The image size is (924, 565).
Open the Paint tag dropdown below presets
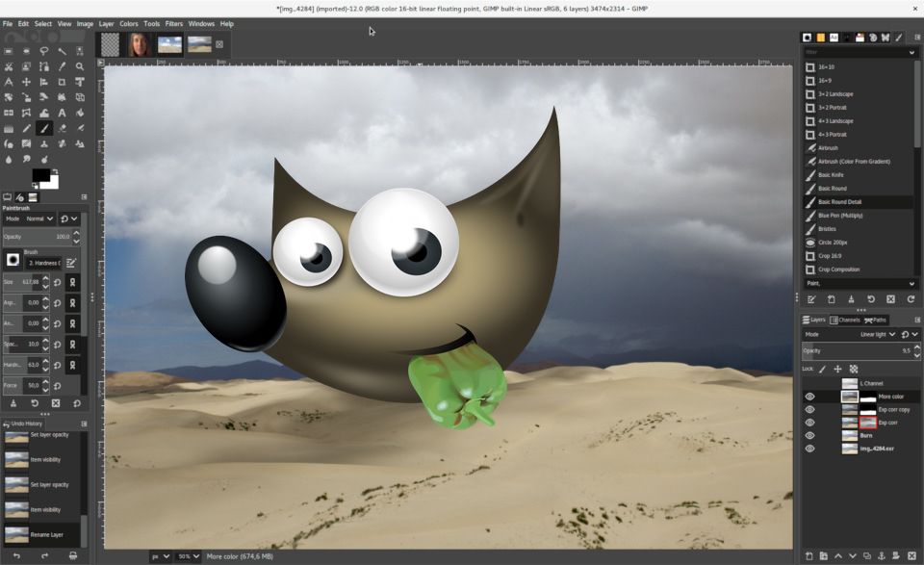tap(911, 283)
